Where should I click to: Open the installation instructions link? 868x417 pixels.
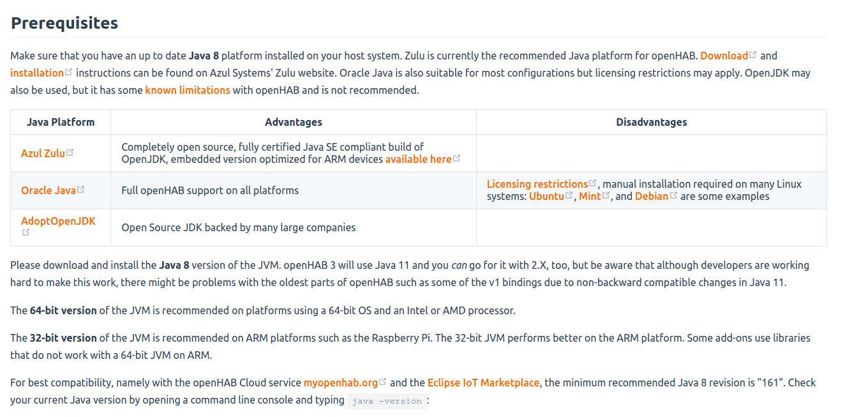(37, 73)
